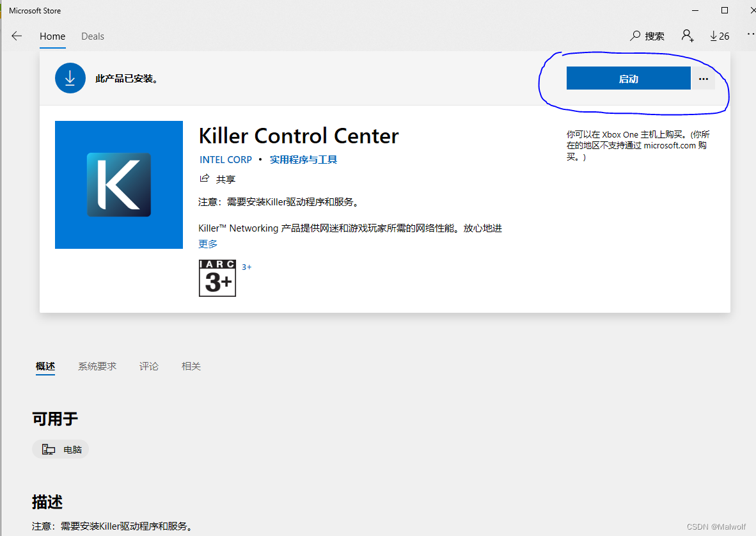Open the 评论 reviews tab
This screenshot has width=756, height=536.
point(148,367)
